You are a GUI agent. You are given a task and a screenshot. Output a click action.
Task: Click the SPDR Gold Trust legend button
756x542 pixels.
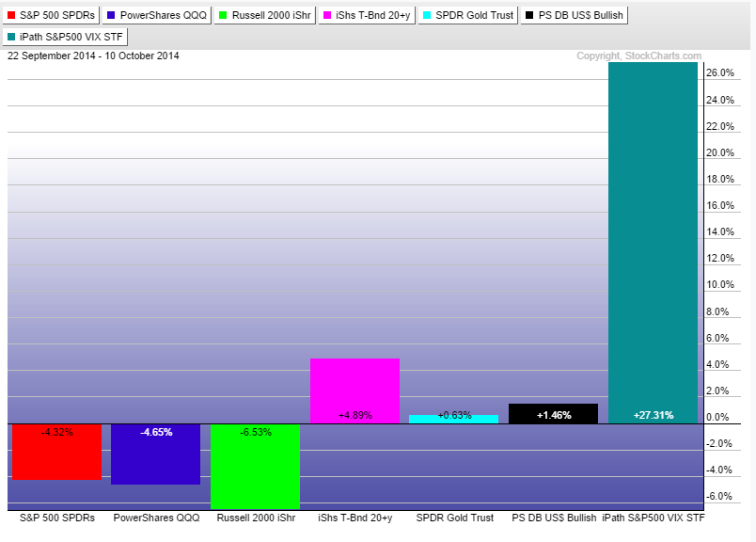467,15
